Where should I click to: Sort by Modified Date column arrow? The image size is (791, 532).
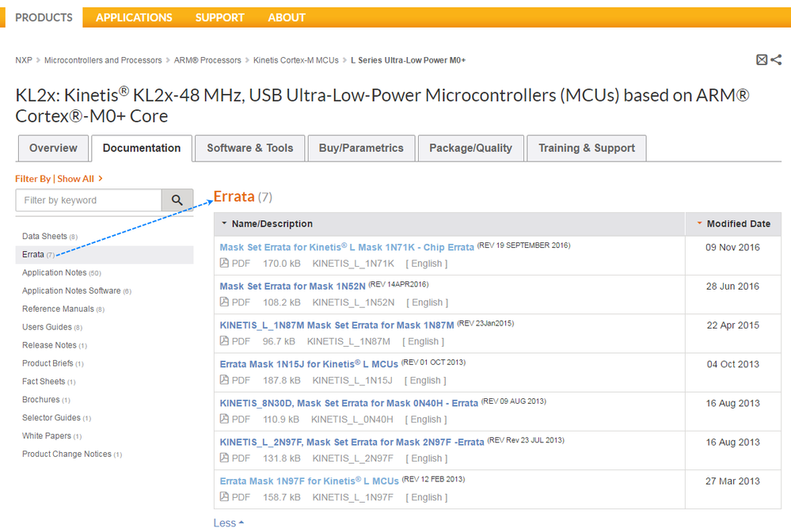[x=699, y=223]
